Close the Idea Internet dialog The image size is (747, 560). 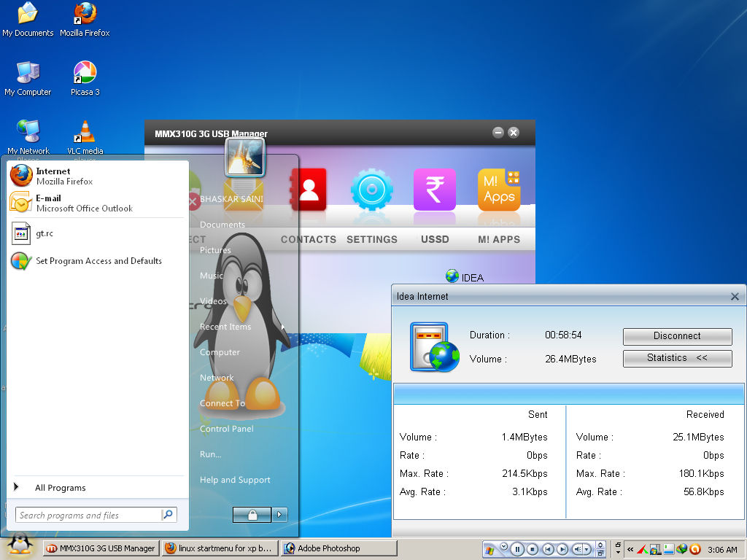click(735, 297)
